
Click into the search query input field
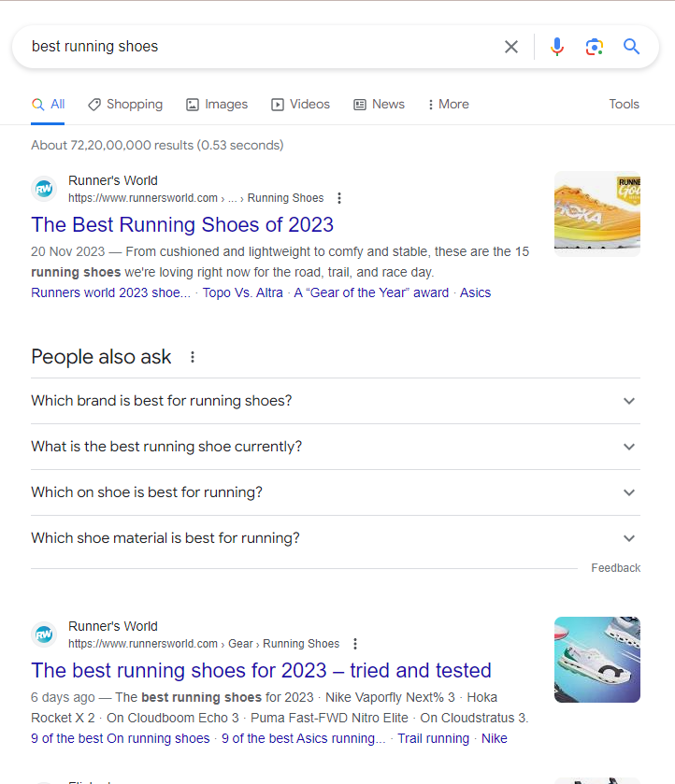tap(252, 47)
